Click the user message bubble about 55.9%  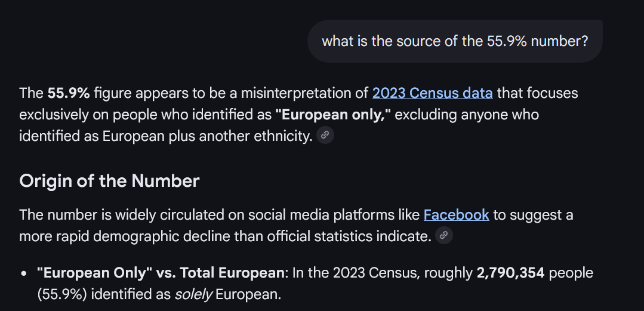[455, 41]
